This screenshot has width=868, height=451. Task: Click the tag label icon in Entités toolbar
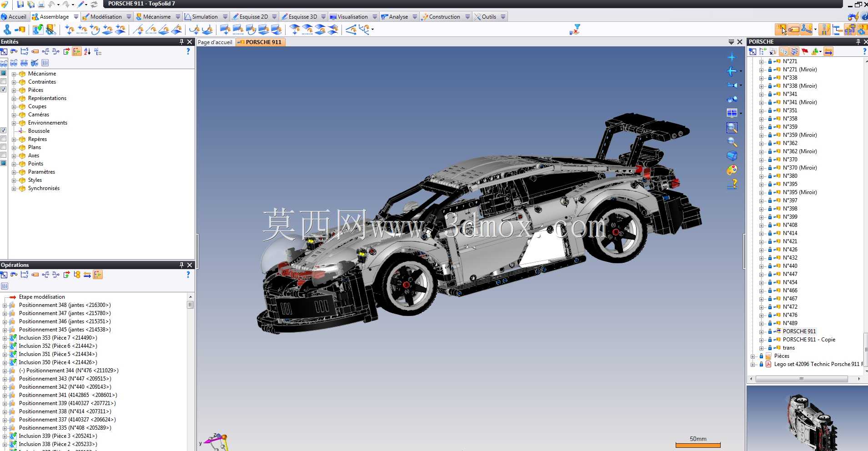coord(35,51)
